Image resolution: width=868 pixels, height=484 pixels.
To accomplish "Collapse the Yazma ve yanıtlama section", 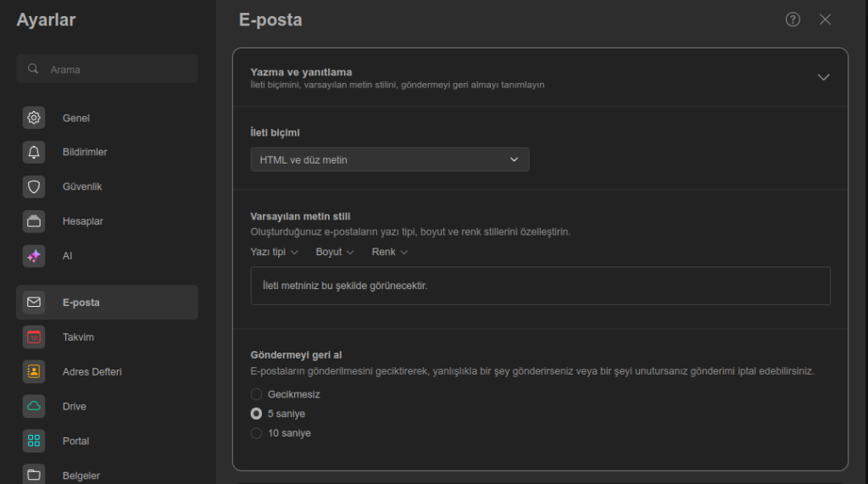I will [822, 77].
